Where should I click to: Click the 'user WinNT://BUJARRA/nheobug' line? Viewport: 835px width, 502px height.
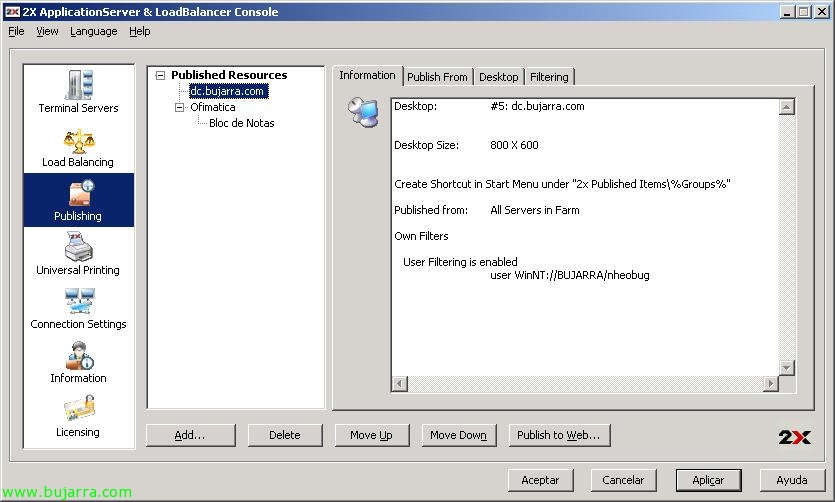570,275
